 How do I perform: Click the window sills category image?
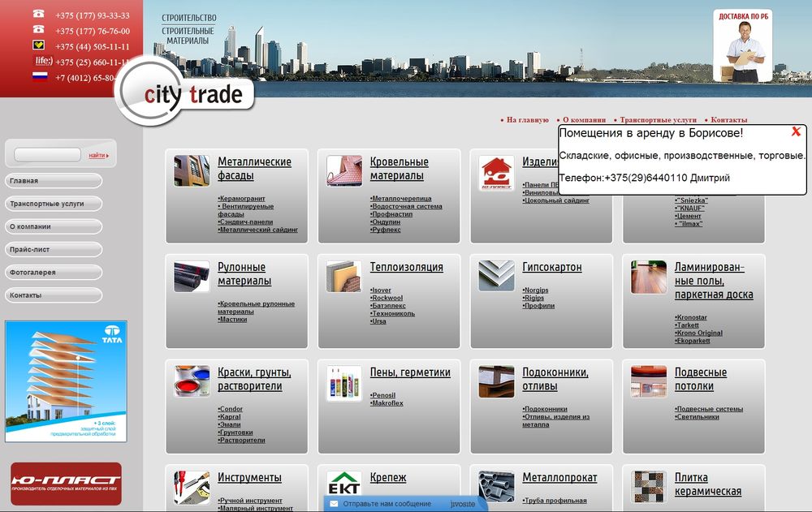(496, 381)
